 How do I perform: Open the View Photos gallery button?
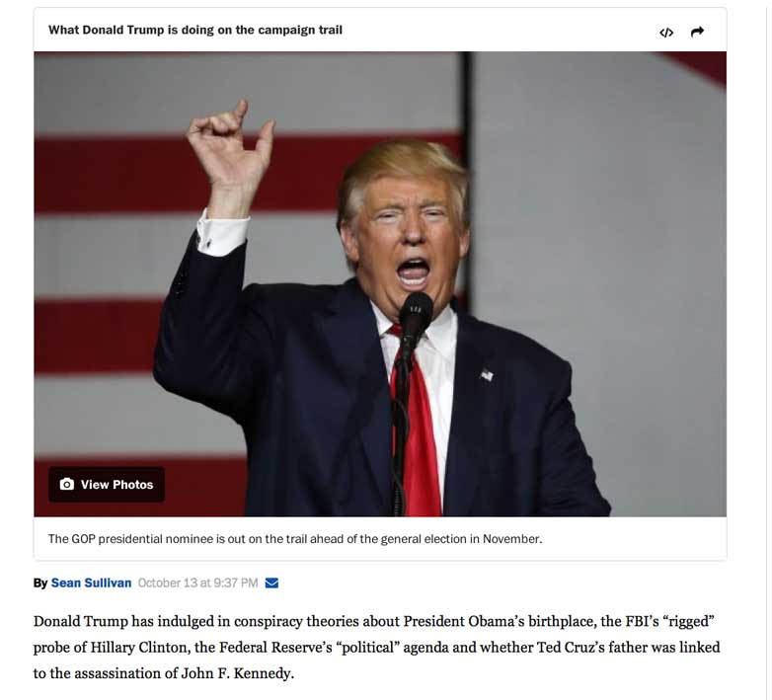107,485
